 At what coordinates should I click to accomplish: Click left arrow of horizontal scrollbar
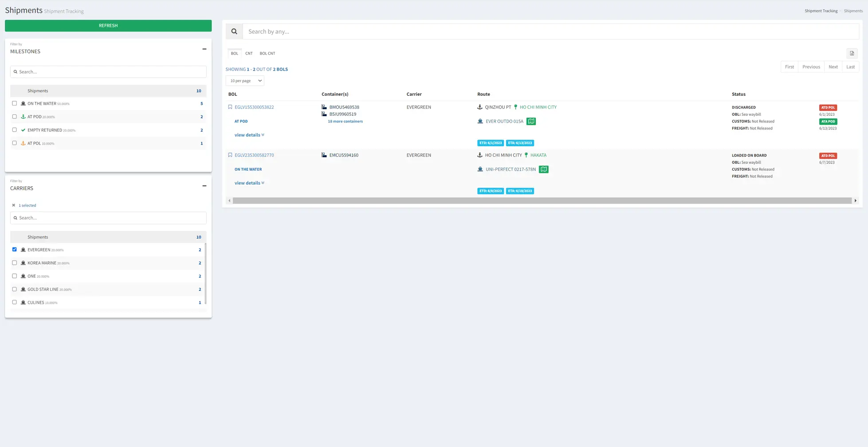229,201
